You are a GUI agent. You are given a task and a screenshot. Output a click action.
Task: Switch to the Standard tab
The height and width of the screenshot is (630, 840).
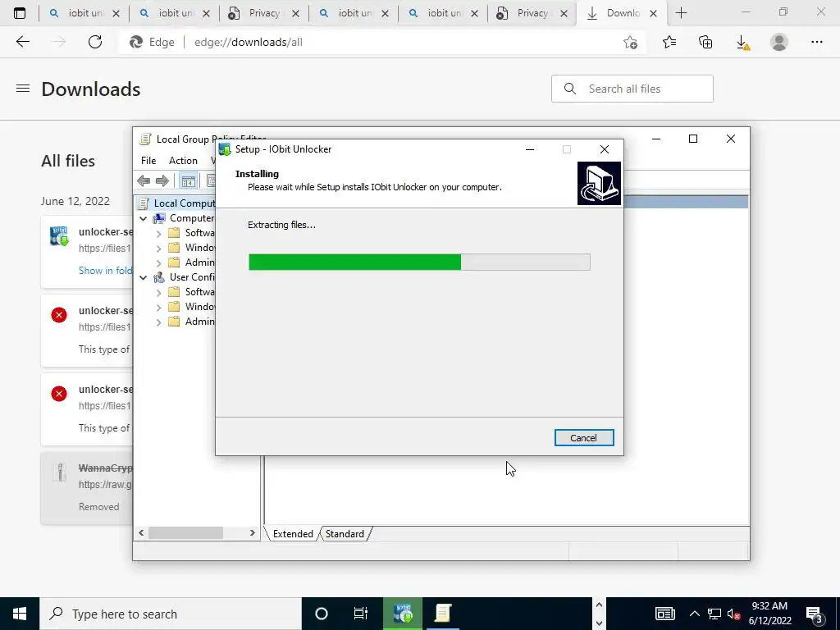(345, 533)
